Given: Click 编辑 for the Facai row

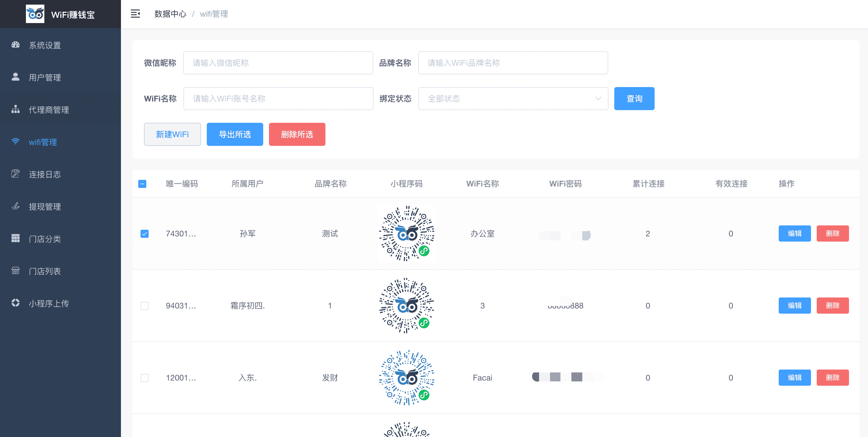Looking at the screenshot, I should click(795, 378).
